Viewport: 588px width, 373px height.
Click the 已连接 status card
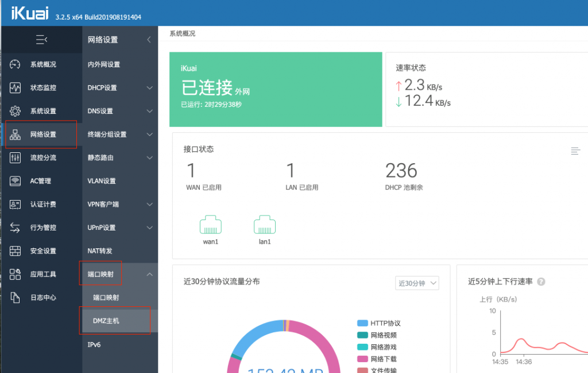pyautogui.click(x=276, y=89)
